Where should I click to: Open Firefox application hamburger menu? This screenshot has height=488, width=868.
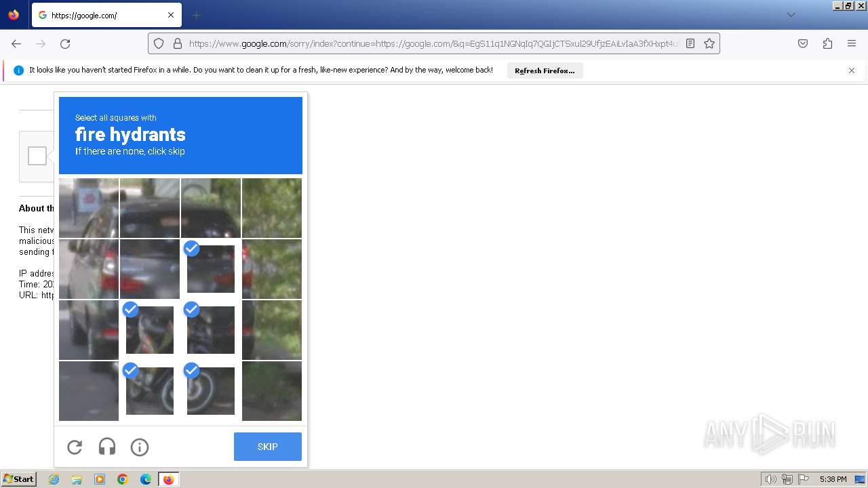852,43
